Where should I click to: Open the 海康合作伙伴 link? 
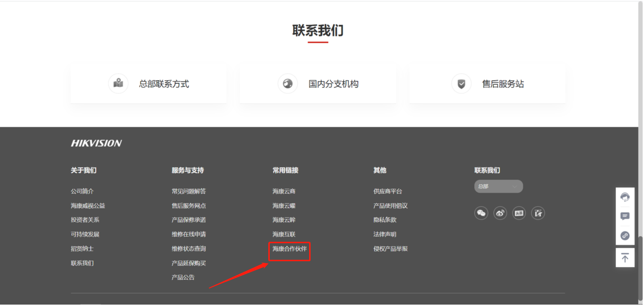(290, 249)
